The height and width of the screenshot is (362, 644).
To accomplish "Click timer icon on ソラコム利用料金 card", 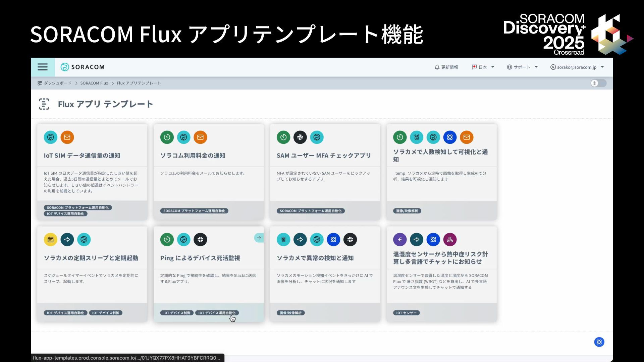I will click(167, 137).
